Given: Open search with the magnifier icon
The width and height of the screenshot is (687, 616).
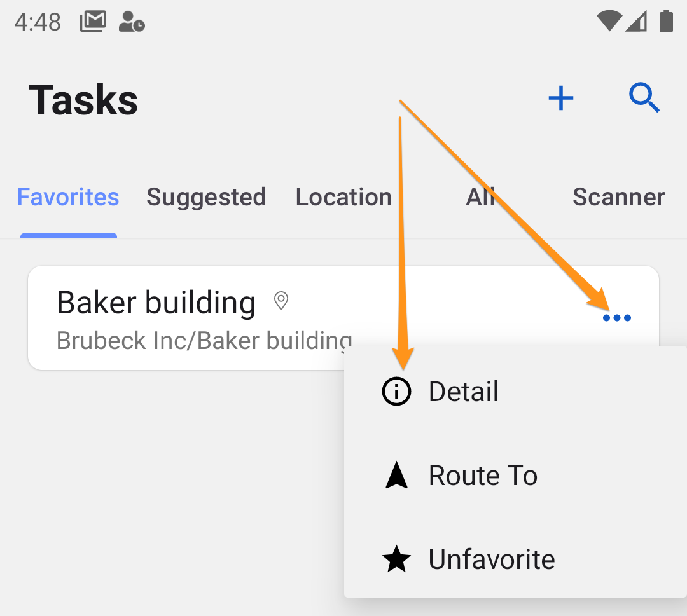Looking at the screenshot, I should point(644,97).
